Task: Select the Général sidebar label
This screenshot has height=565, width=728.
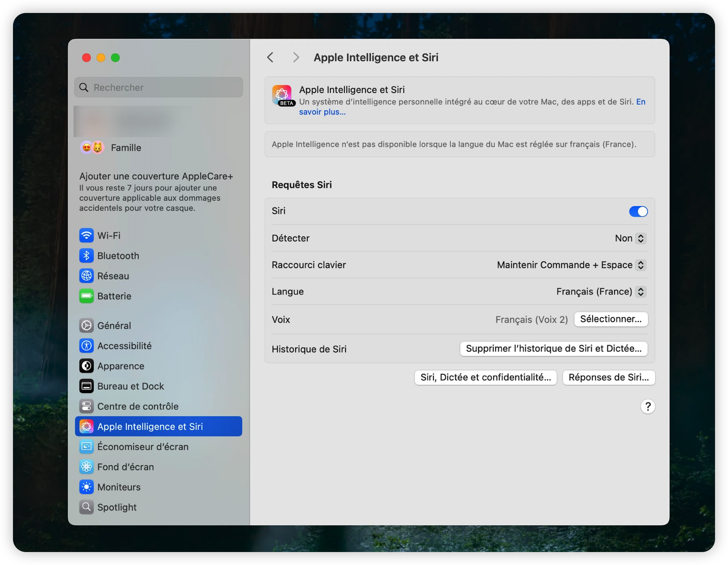Action: tap(114, 326)
